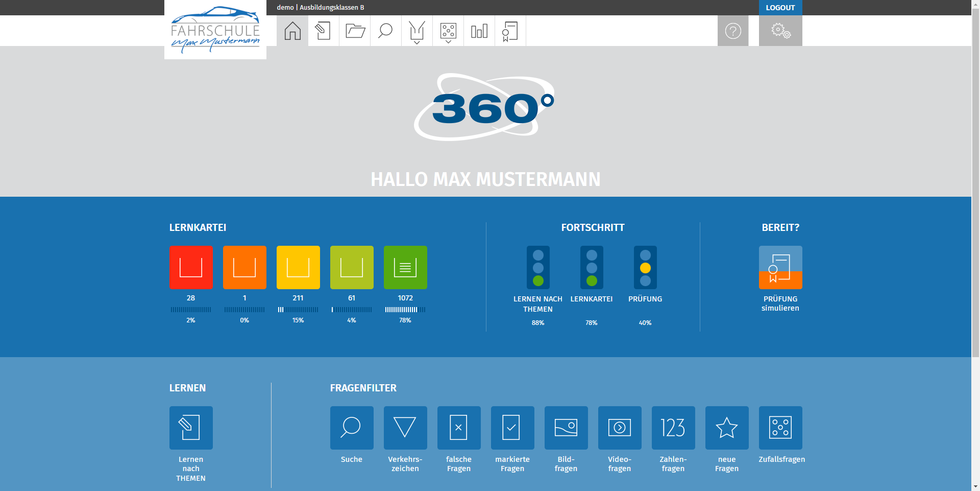The image size is (980, 491).
Task: Open neue Fragen star tile
Action: point(726,428)
